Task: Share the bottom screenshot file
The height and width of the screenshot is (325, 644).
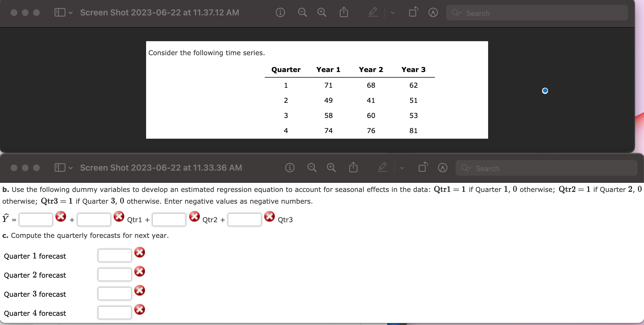Action: tap(353, 168)
